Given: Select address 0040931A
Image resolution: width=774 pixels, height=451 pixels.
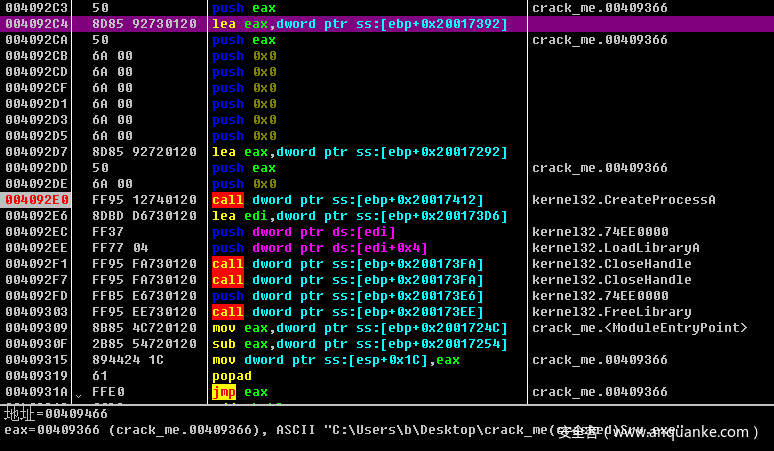Looking at the screenshot, I should click(x=36, y=392).
